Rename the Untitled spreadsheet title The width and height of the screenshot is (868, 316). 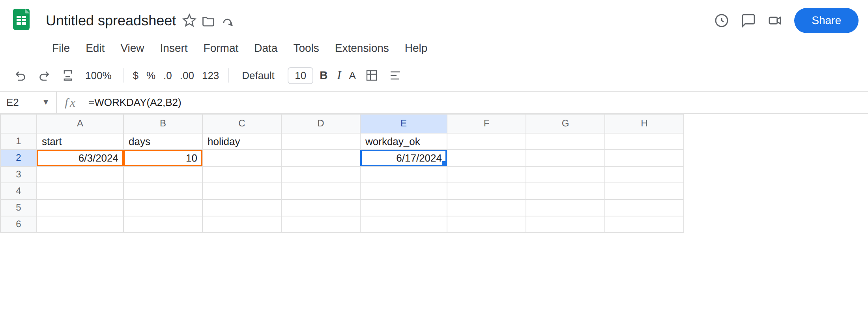point(111,21)
